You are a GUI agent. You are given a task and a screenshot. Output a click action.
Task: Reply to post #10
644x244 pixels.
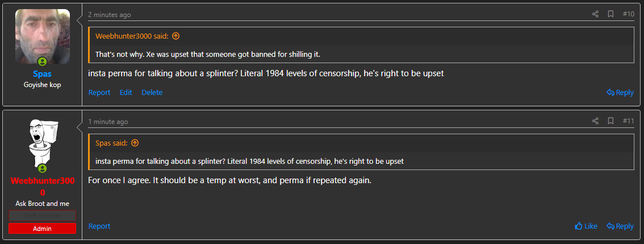[x=620, y=92]
